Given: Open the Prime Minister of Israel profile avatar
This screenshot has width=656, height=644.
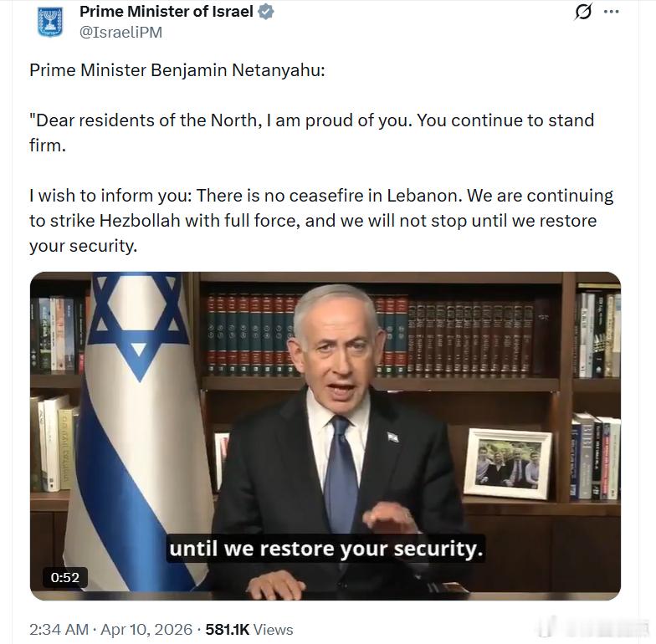Looking at the screenshot, I should [50, 22].
